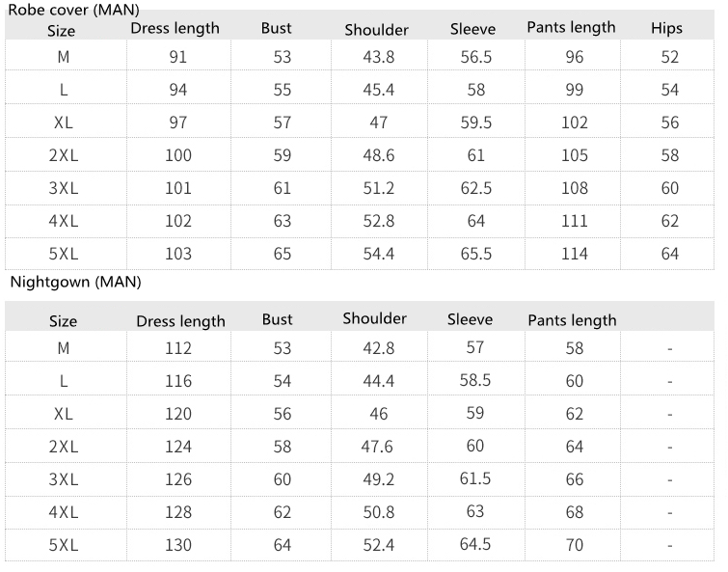Viewport: 728px width, 572px height.
Task: Click the Robe cover dress length 91
Action: coord(178,57)
